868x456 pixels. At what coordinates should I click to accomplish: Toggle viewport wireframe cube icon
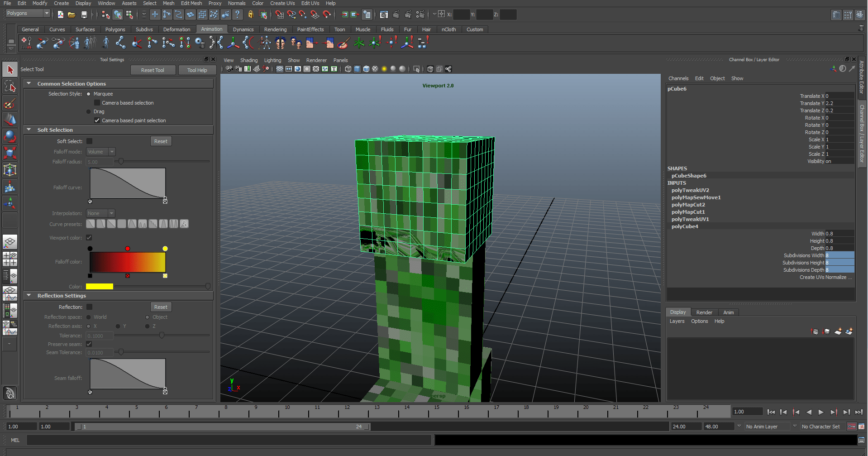348,69
